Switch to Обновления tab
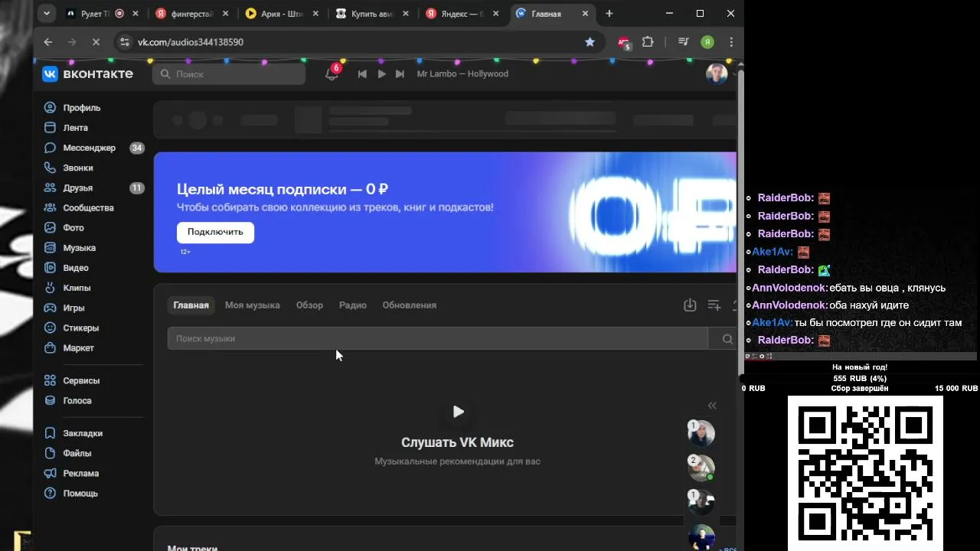 point(409,305)
